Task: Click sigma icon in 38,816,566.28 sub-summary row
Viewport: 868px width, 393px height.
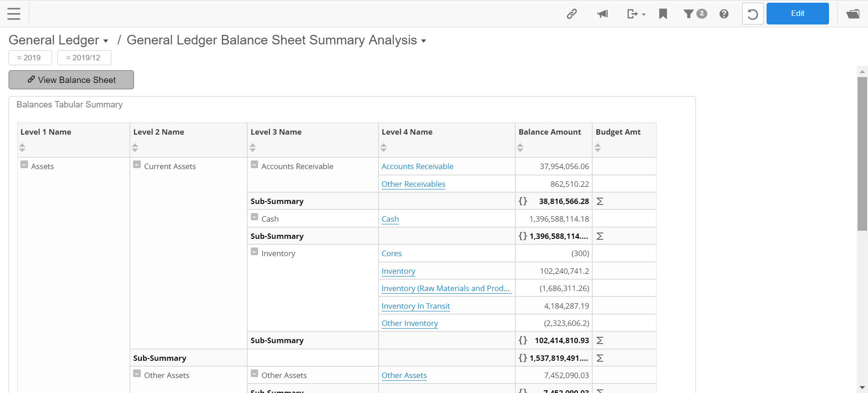Action: (600, 201)
